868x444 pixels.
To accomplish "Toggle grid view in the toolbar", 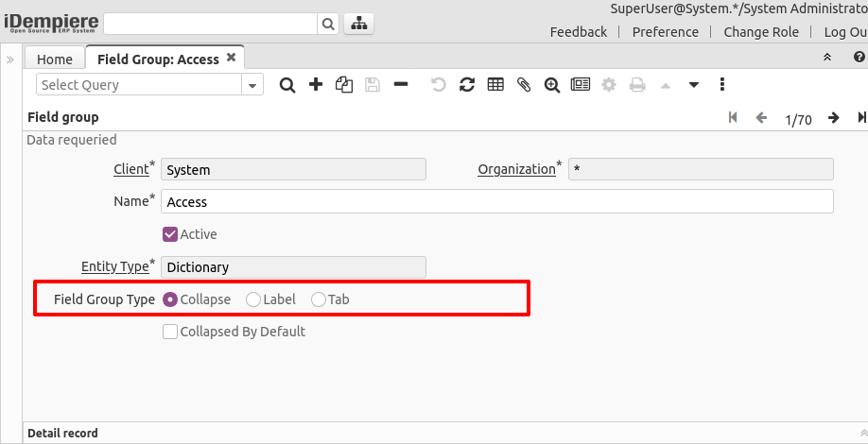I will pyautogui.click(x=495, y=85).
